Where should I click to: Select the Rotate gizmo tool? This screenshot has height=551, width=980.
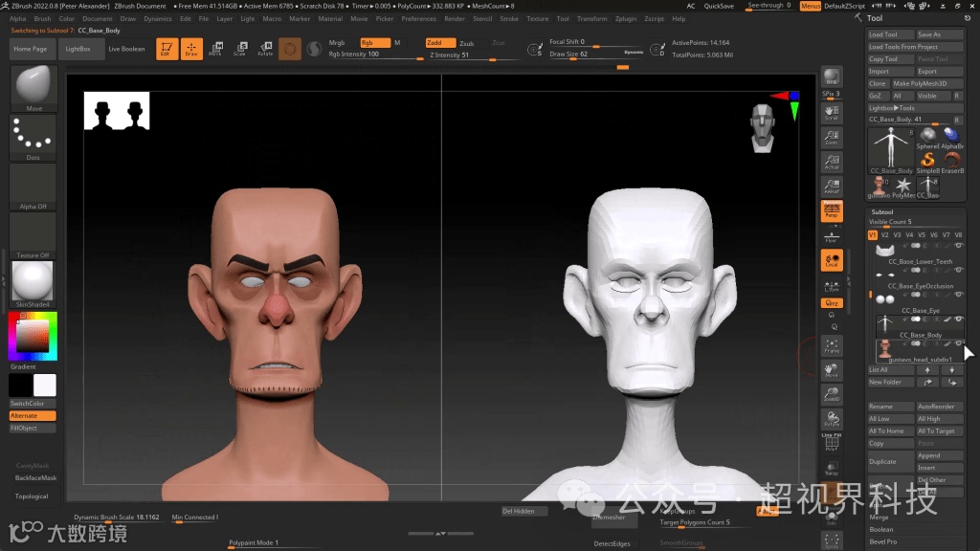point(265,49)
